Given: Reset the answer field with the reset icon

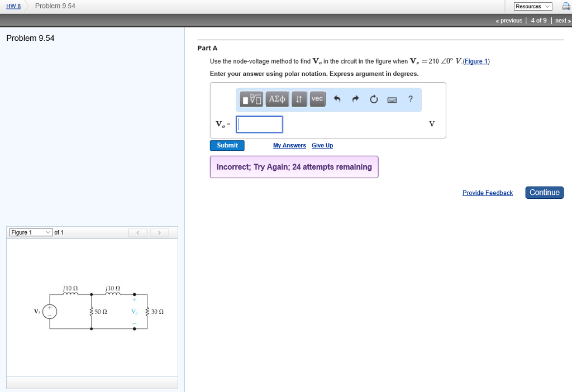Looking at the screenshot, I should click(373, 99).
